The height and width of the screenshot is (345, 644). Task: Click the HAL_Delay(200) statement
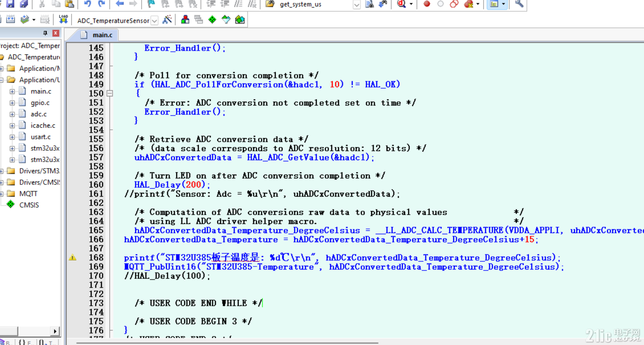(x=172, y=185)
